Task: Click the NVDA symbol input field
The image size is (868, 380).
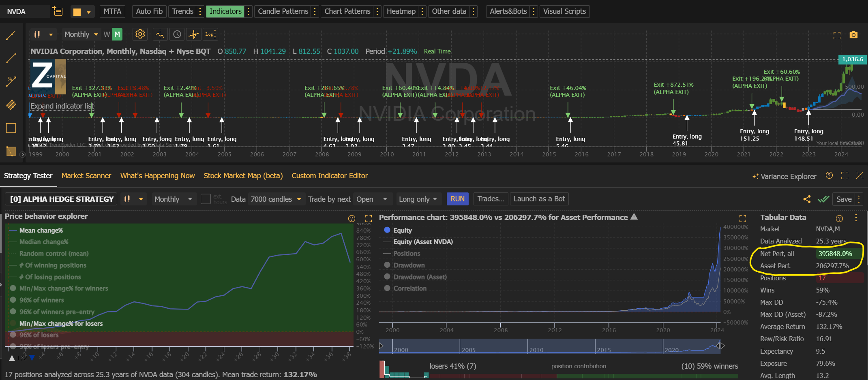Action: click(x=25, y=11)
